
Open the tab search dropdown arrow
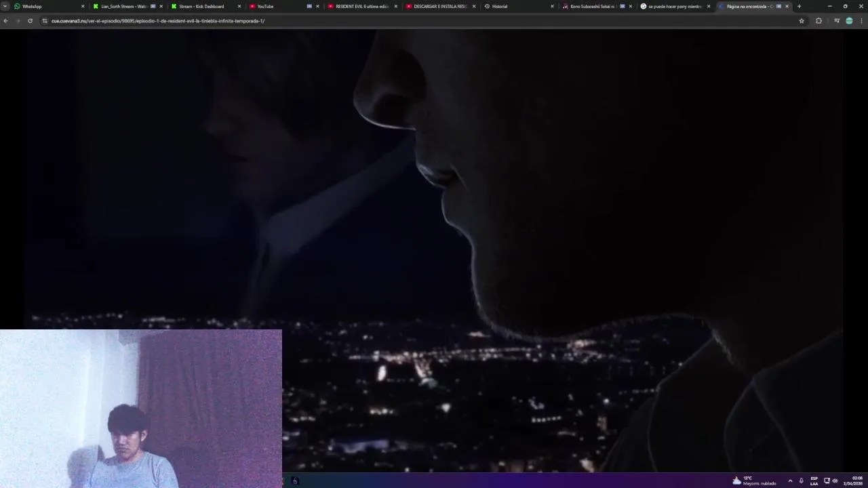(5, 6)
